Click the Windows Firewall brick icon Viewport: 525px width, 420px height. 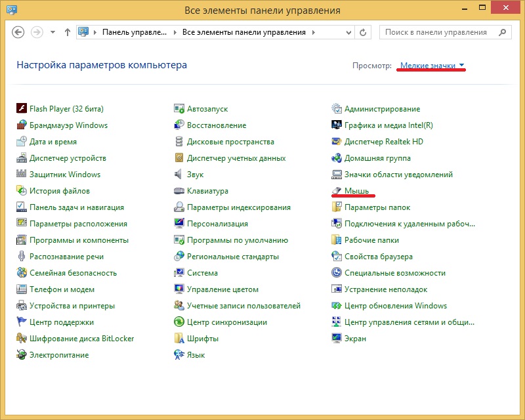(x=22, y=125)
